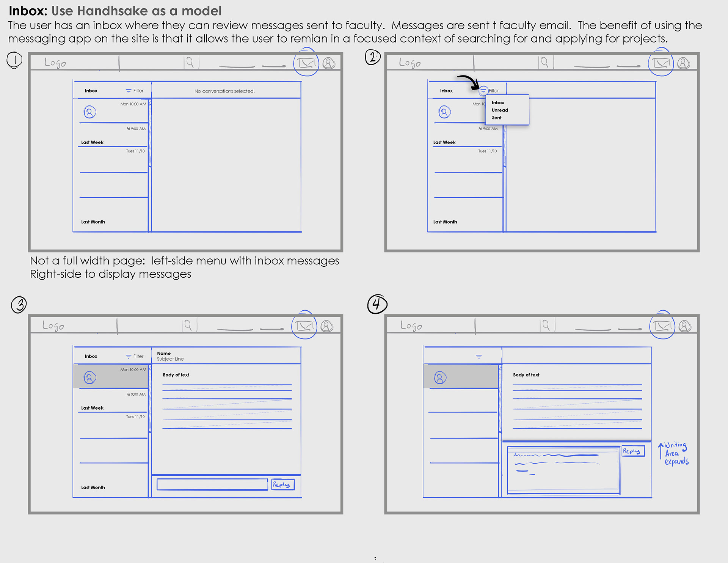Click the Last Month heading in wireframe 3
The width and height of the screenshot is (728, 563).
tap(93, 488)
